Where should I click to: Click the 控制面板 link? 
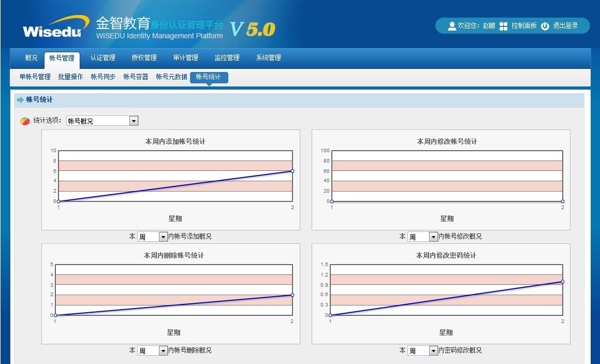click(524, 26)
